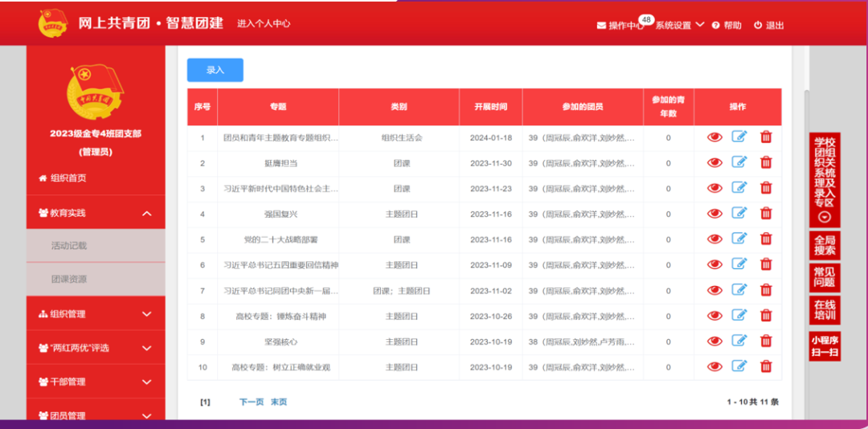Click the Communist Youth League logo

pos(53,23)
